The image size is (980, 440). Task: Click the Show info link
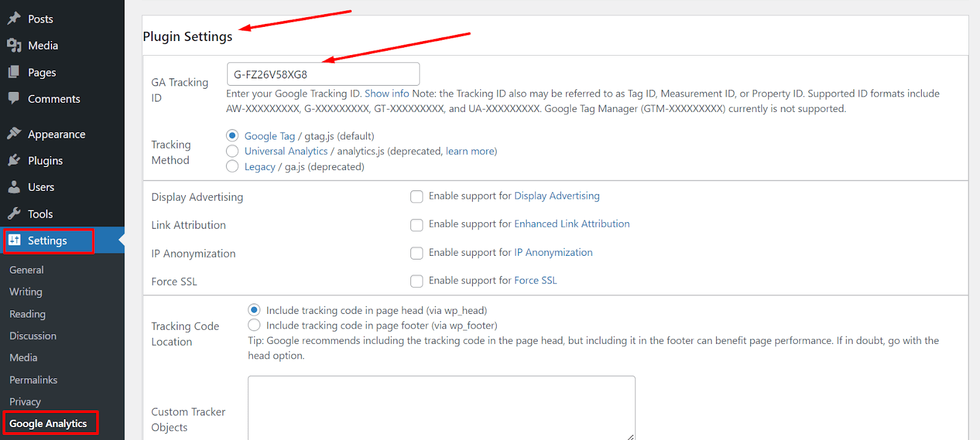pyautogui.click(x=386, y=94)
